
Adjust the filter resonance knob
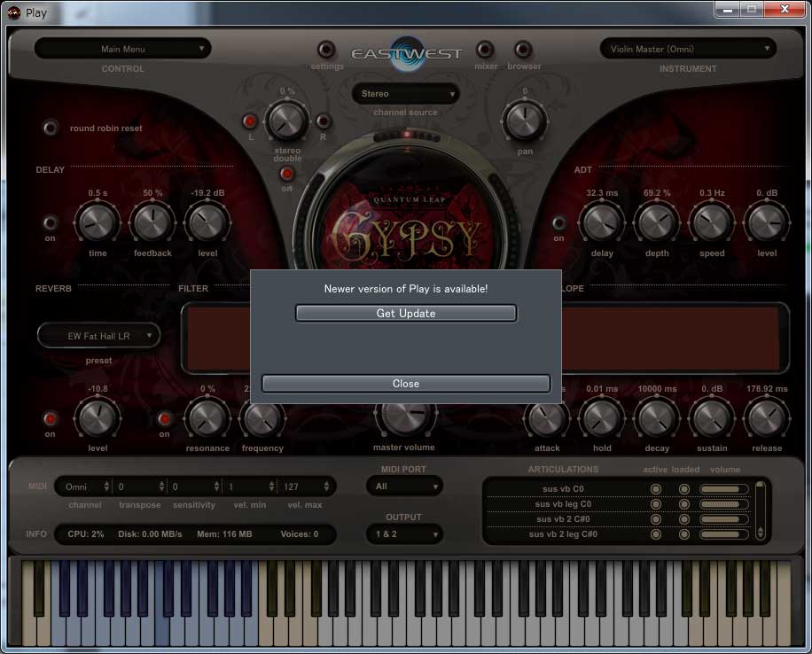[x=207, y=418]
